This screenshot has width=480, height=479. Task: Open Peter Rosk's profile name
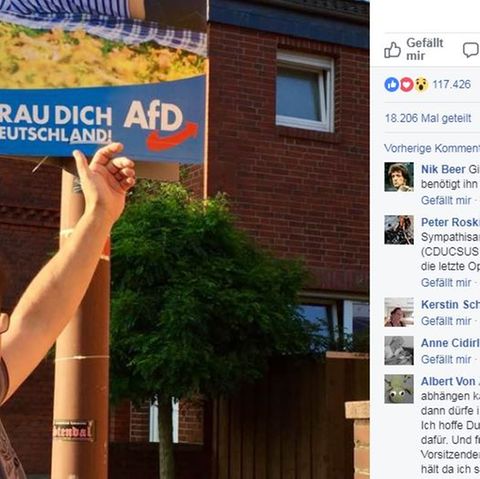450,222
